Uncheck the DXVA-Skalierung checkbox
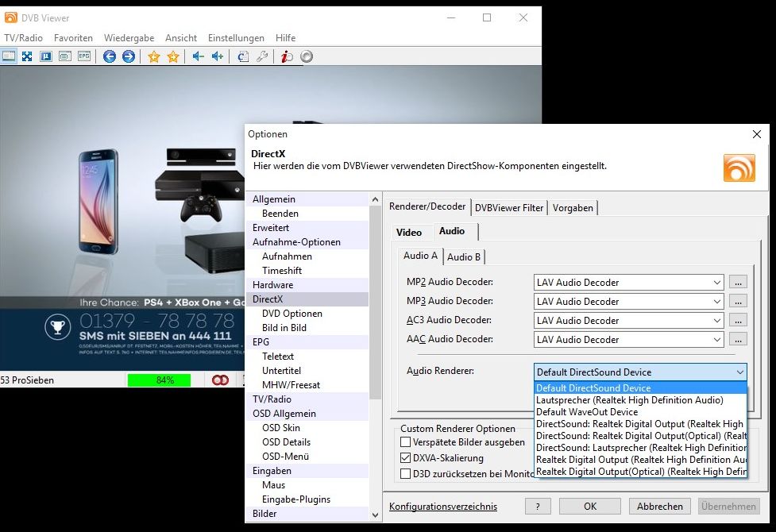776x532 pixels. (x=406, y=458)
